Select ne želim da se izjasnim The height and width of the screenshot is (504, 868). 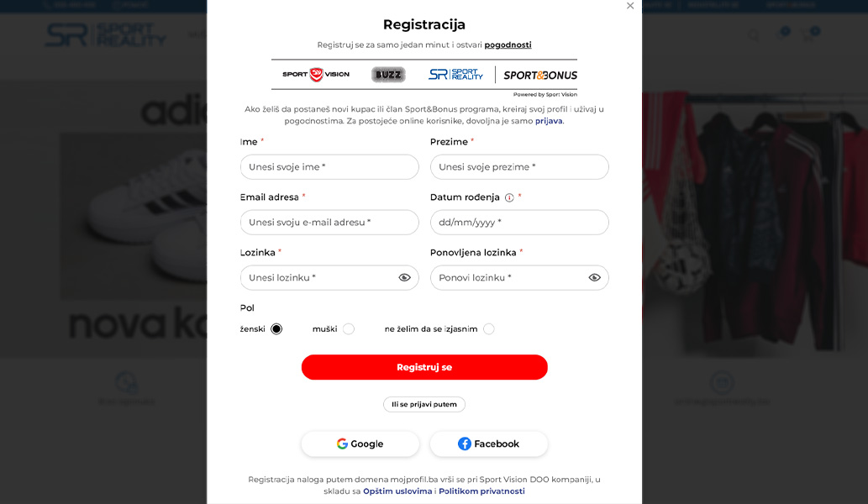coord(488,329)
